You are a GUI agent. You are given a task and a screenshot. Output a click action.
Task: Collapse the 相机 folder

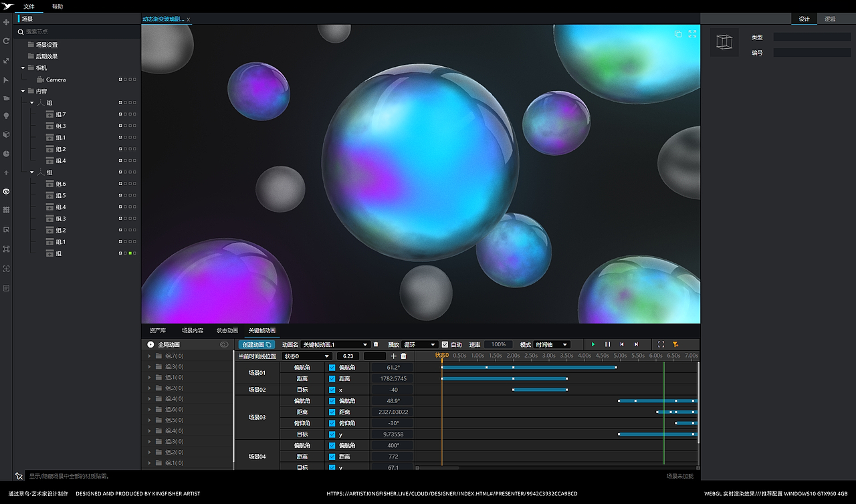[23, 68]
